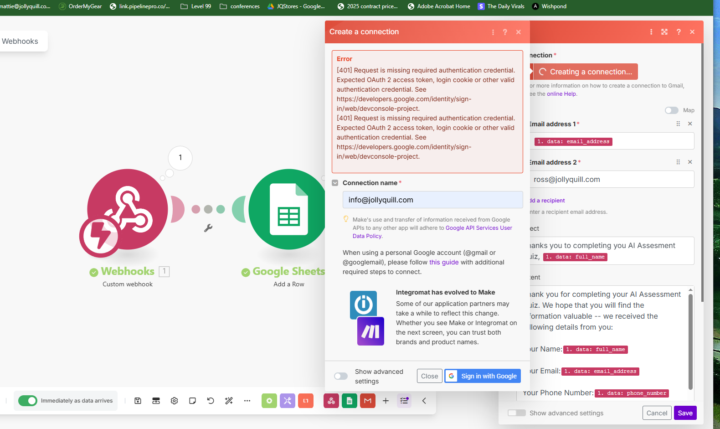Click the Webhooks label at top left
Viewport: 720px width, 429px height.
click(20, 41)
